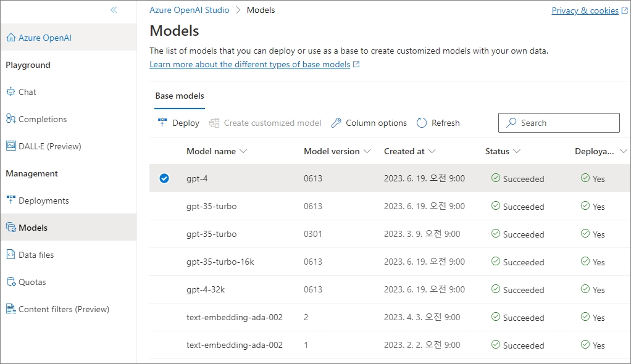Screen dimensions: 631x364
Task: Select the gpt-35-turbo version 0301 row
Action: pyautogui.click(x=390, y=234)
